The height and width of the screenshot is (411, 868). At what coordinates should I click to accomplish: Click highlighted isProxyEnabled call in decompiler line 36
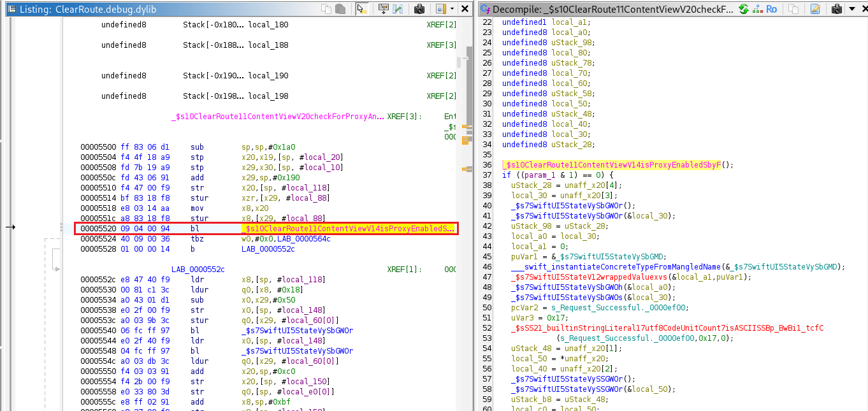(613, 165)
